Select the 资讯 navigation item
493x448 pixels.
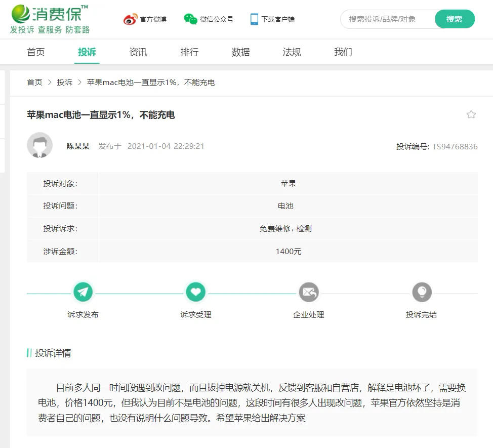pos(138,52)
